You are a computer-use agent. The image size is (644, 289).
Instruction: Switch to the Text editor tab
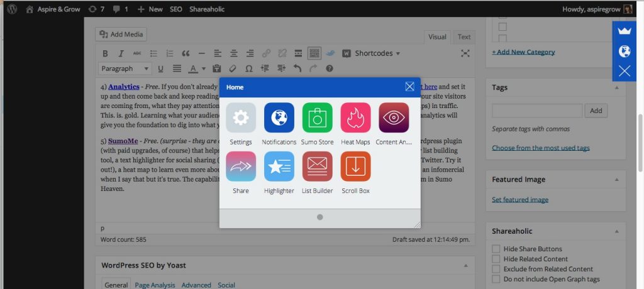pyautogui.click(x=464, y=36)
